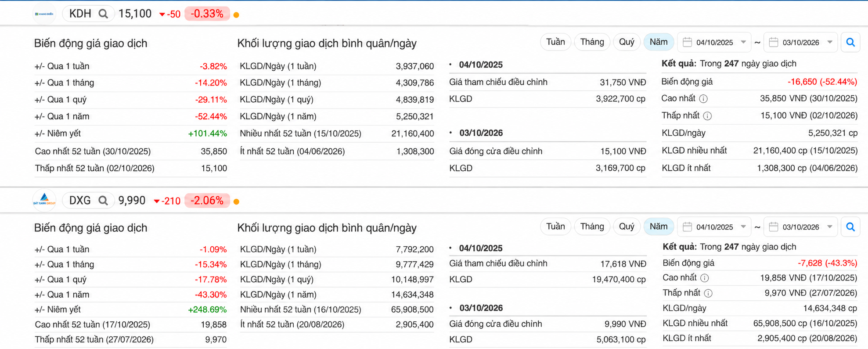Select Năm period in DXG section
Image resolution: width=868 pixels, height=349 pixels.
(659, 227)
